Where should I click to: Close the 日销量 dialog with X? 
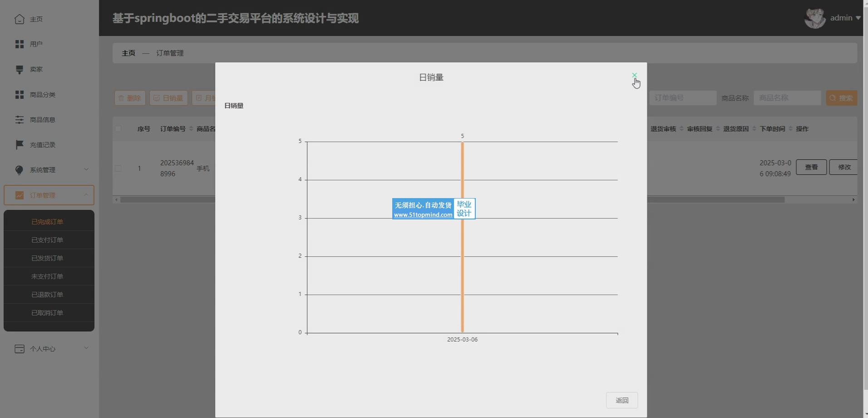pos(634,75)
